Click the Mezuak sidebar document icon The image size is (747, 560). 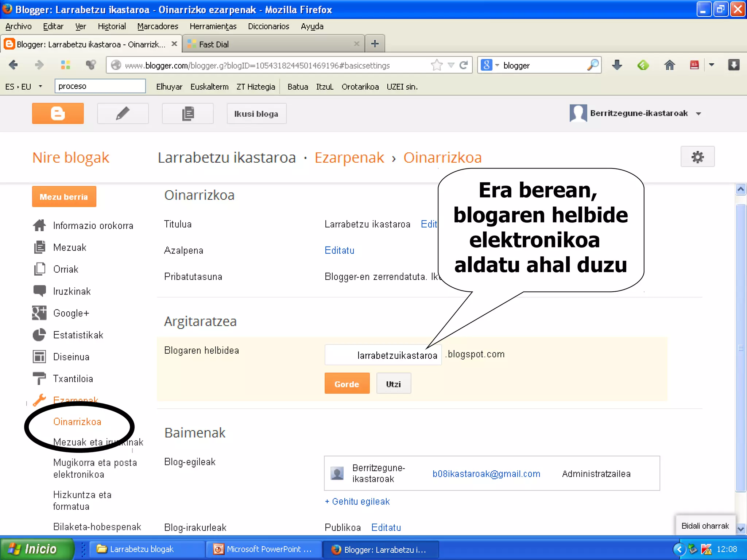click(39, 247)
